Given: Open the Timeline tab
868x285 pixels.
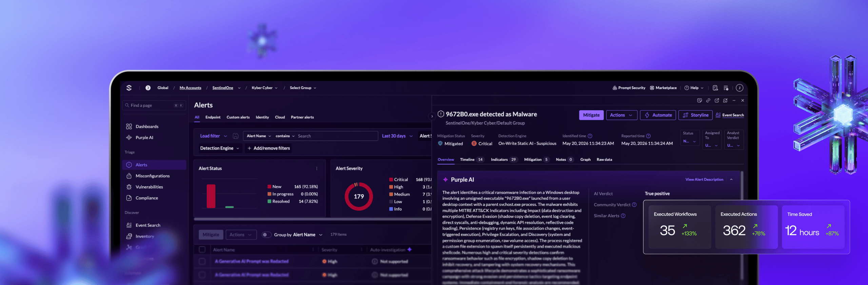Looking at the screenshot, I should pos(472,160).
